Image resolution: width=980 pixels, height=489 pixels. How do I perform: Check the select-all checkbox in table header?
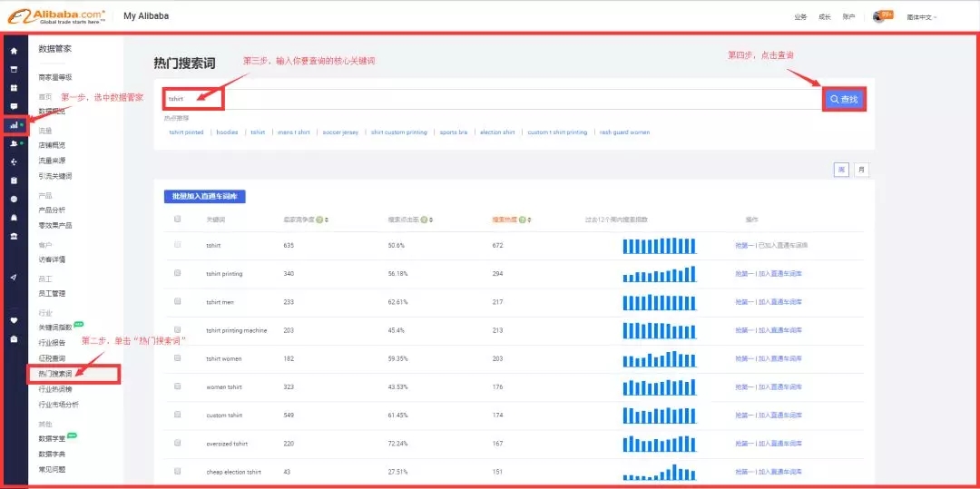177,220
